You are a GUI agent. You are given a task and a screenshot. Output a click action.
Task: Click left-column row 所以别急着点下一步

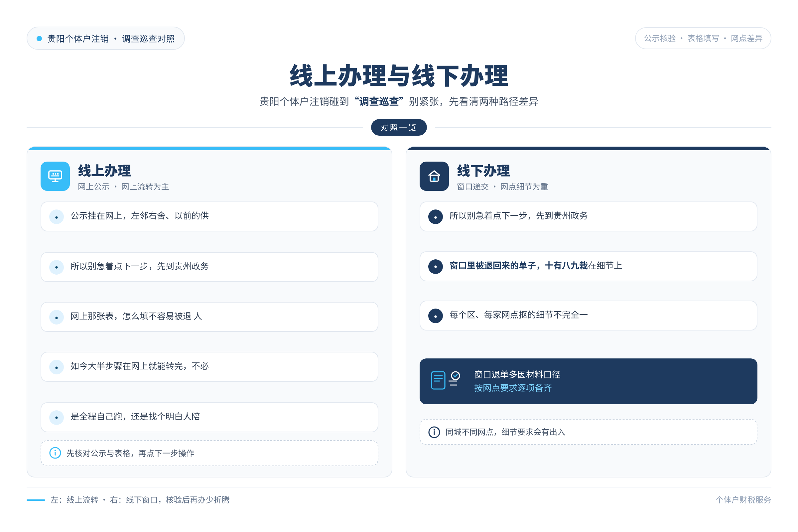coord(209,267)
